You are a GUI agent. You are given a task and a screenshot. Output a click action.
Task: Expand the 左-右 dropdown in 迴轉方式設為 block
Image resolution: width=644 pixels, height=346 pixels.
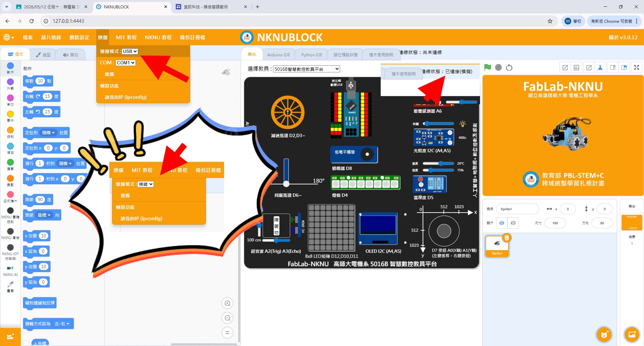pyautogui.click(x=62, y=324)
